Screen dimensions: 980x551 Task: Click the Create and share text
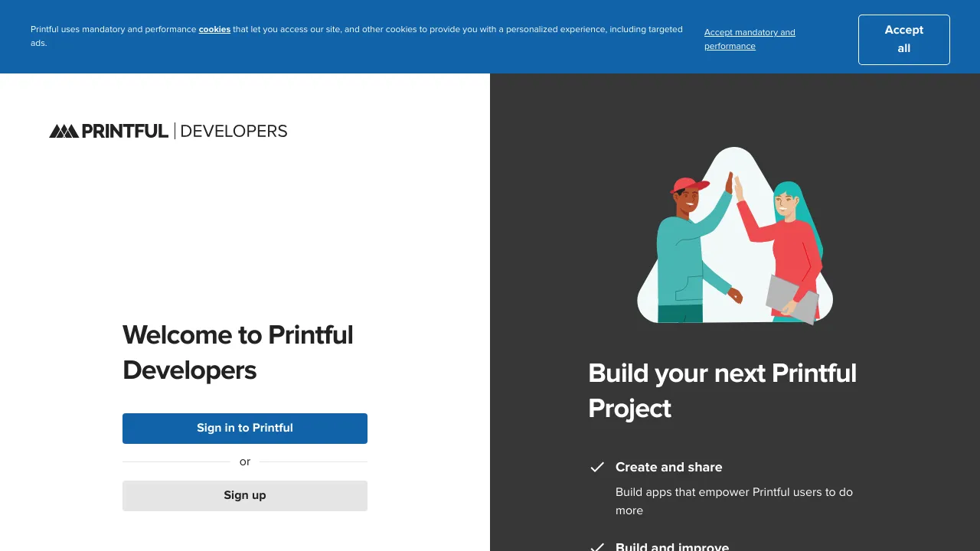(669, 467)
